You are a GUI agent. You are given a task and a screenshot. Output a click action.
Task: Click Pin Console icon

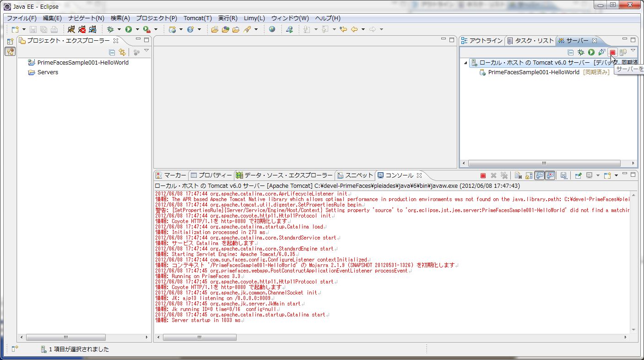578,175
